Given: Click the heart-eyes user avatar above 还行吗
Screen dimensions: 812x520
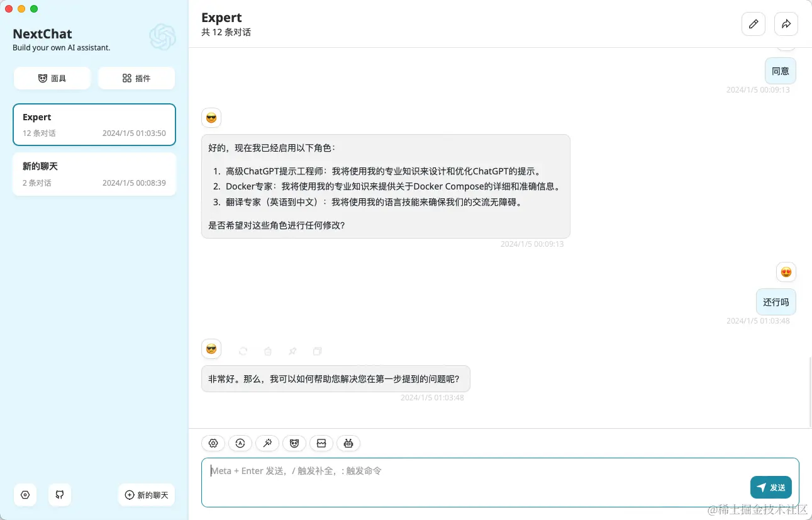Looking at the screenshot, I should point(786,272).
